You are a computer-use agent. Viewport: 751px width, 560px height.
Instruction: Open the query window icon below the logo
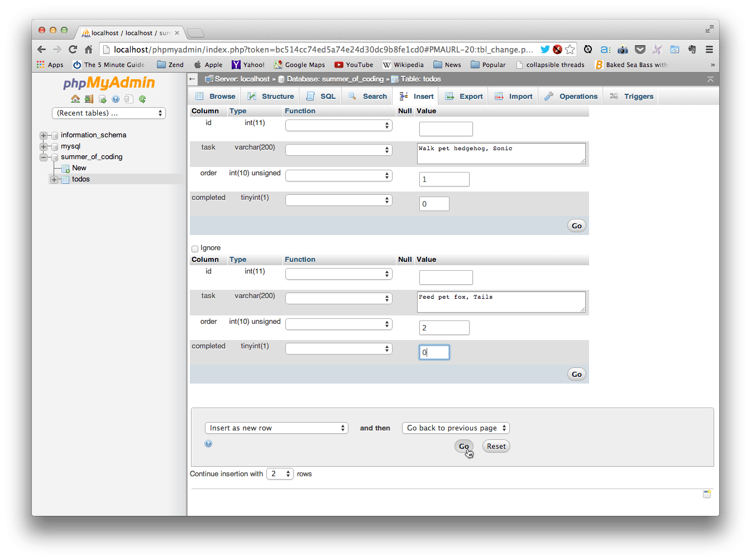tap(102, 99)
